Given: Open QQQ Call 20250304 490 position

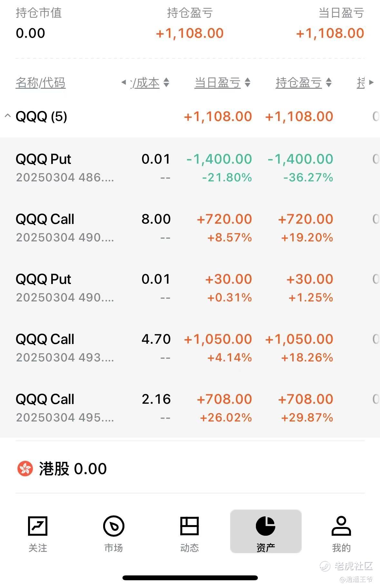Looking at the screenshot, I should pos(64,228).
